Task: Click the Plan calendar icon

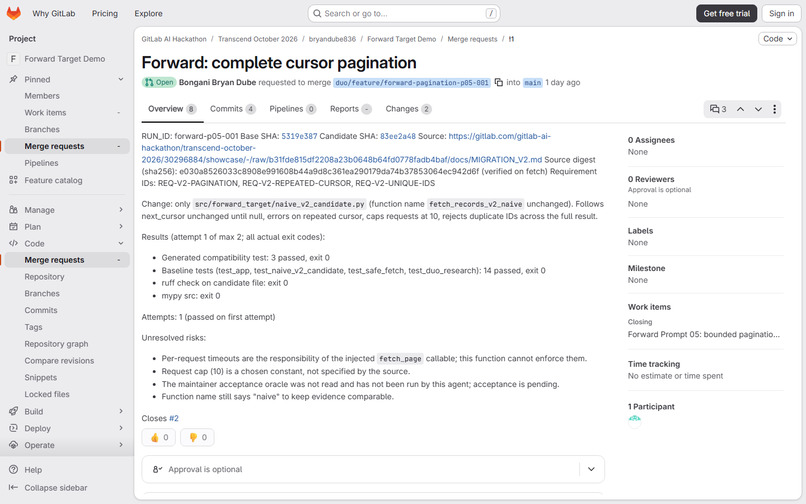Action: [x=13, y=227]
